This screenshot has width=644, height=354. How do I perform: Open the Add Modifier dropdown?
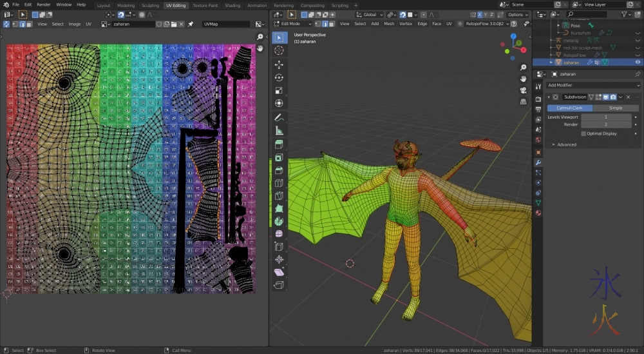click(592, 85)
